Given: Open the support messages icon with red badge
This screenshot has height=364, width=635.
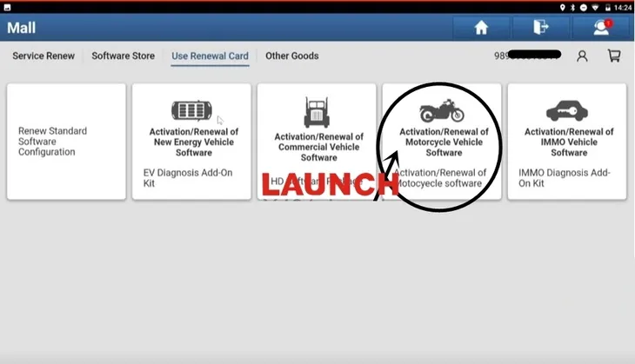Looking at the screenshot, I should tap(602, 28).
